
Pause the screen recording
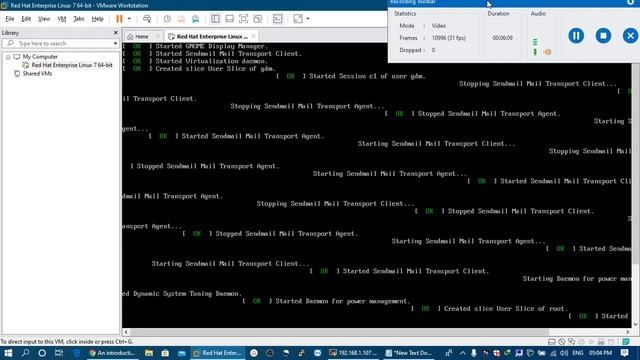[x=576, y=36]
